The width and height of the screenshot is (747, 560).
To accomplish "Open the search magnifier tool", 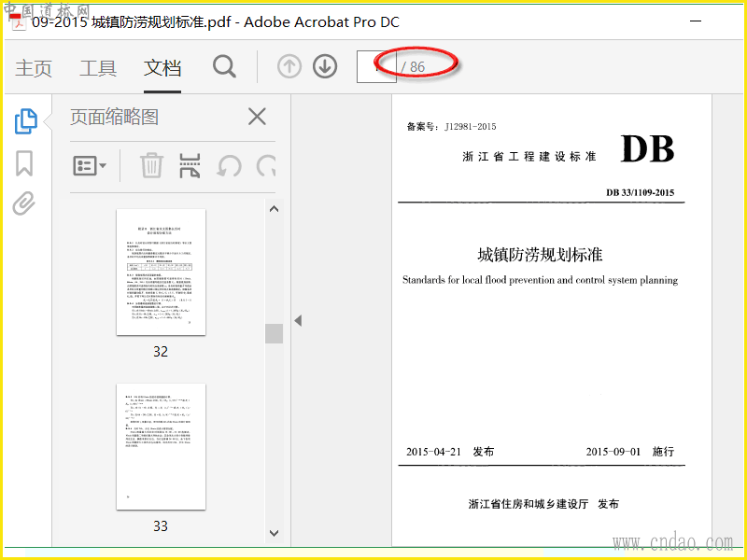I will [x=224, y=66].
